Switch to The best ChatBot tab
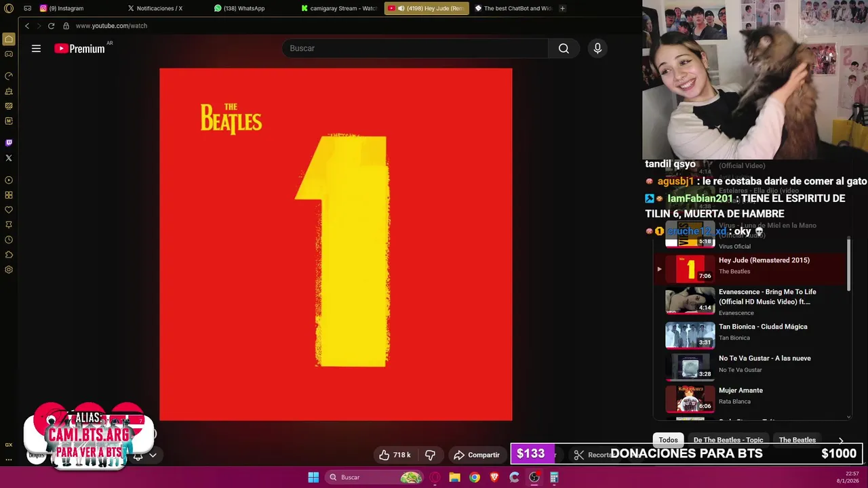868x488 pixels. tap(513, 8)
